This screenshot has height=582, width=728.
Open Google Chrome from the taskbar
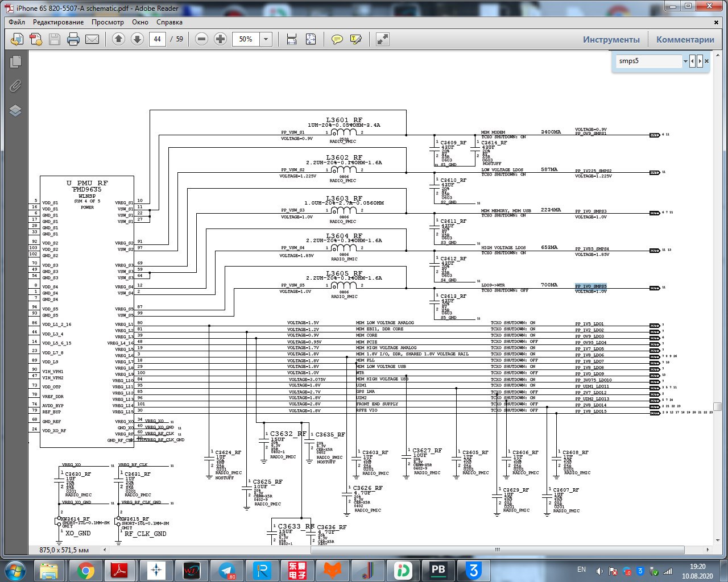[x=86, y=570]
